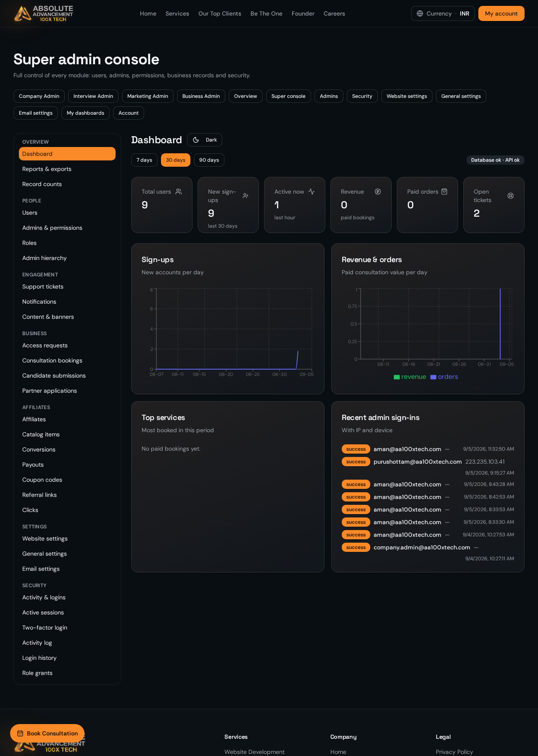The height and width of the screenshot is (756, 538).
Task: Open Reports & exports in the sidebar
Action: 67,169
